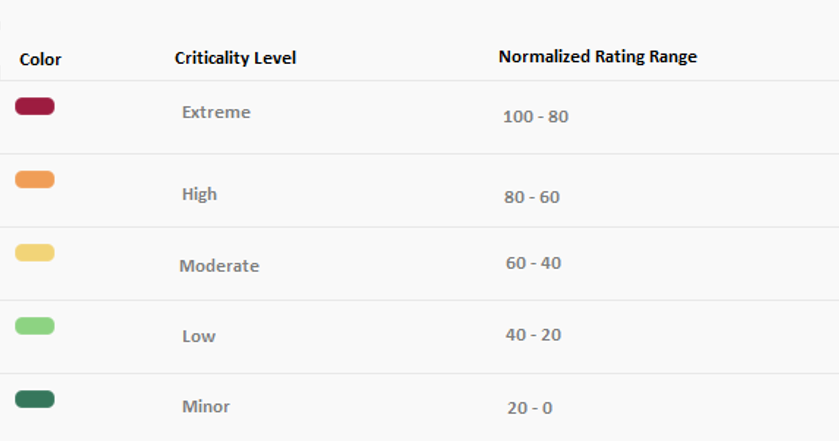839x441 pixels.
Task: Click empty space right of the 20 - 0 range
Action: (720, 408)
